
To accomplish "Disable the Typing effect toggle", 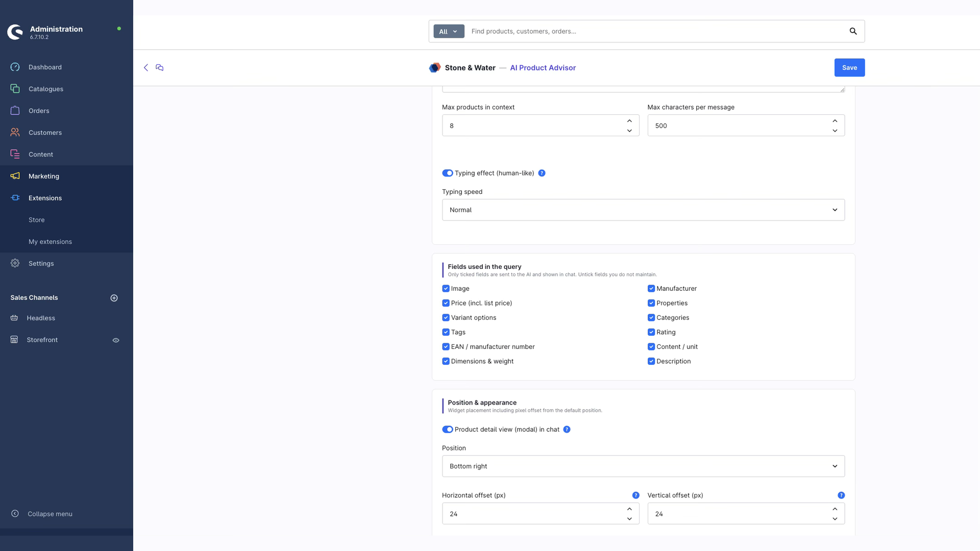I will [448, 173].
